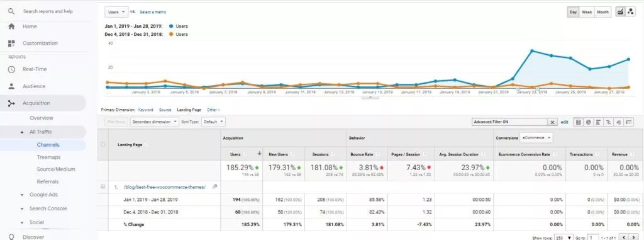This screenshot has width=644, height=240.
Task: Tick the select-all checkbox in table header
Action: (x=103, y=144)
